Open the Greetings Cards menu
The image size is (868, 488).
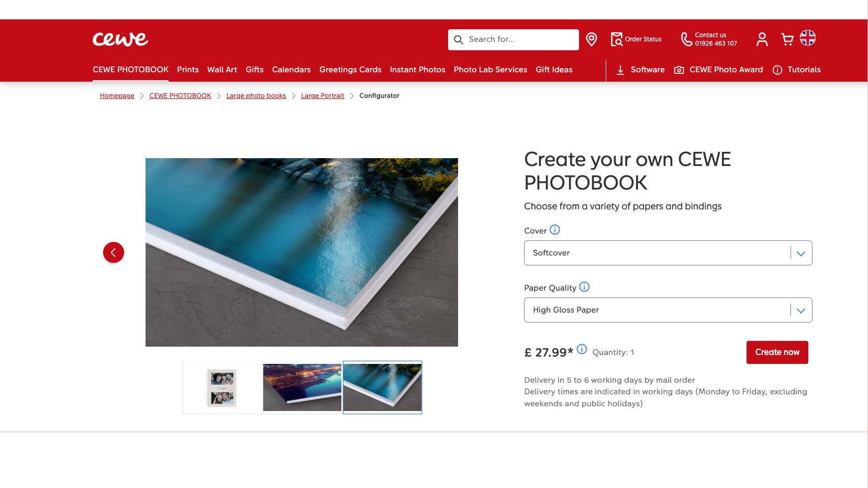tap(350, 70)
